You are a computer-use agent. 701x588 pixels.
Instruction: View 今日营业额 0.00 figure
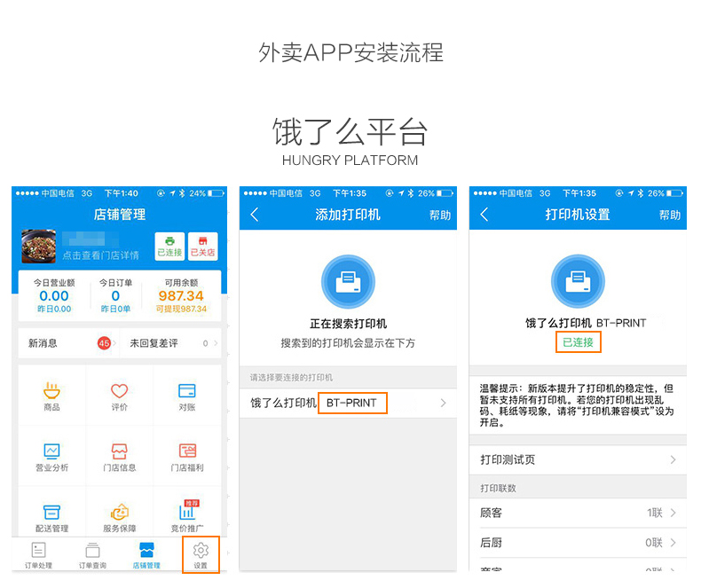pyautogui.click(x=54, y=296)
